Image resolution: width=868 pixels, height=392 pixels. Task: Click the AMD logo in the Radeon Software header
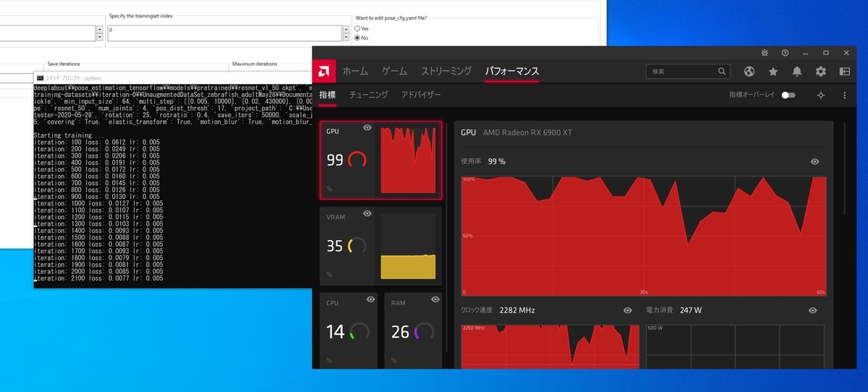pyautogui.click(x=323, y=72)
